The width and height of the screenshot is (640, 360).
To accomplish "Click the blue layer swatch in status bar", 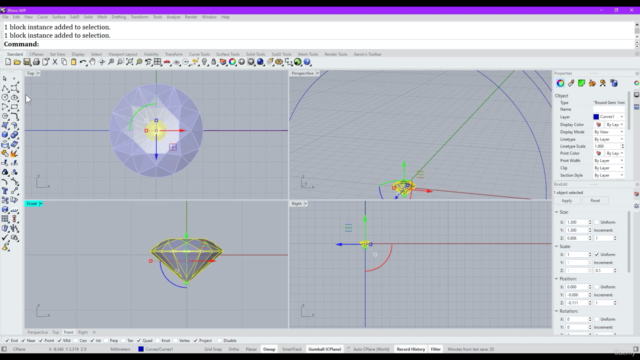I will pyautogui.click(x=141, y=349).
